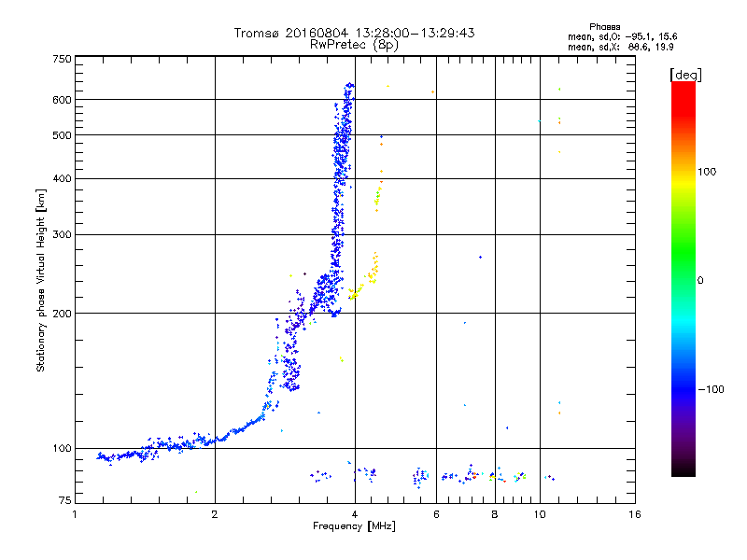Click the 'mean, sd,X: 88.6, 19.9' line

click(620, 47)
